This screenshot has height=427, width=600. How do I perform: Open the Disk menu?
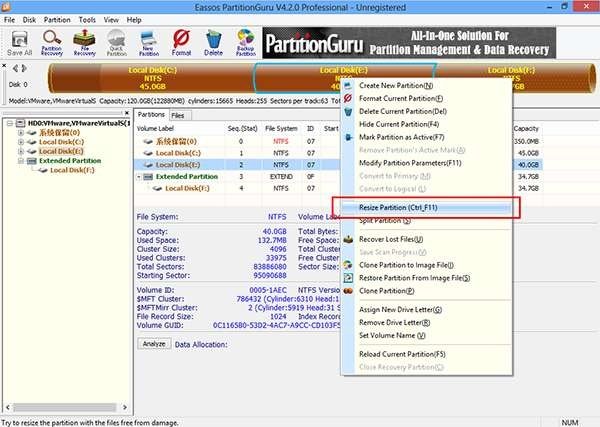tap(29, 20)
